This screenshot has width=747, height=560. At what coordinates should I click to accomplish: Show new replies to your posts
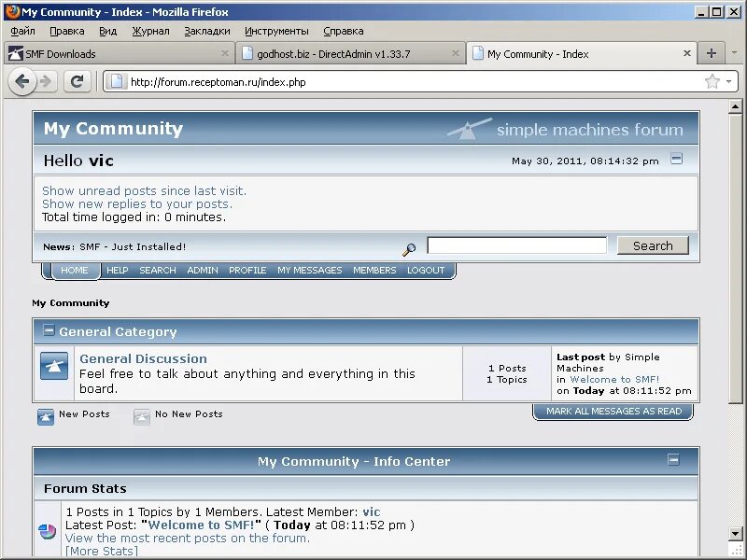[x=137, y=203]
